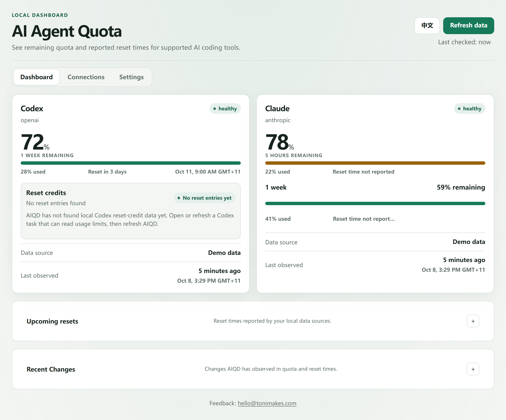This screenshot has height=420, width=506.
Task: Click the Claude card title
Action: point(277,108)
